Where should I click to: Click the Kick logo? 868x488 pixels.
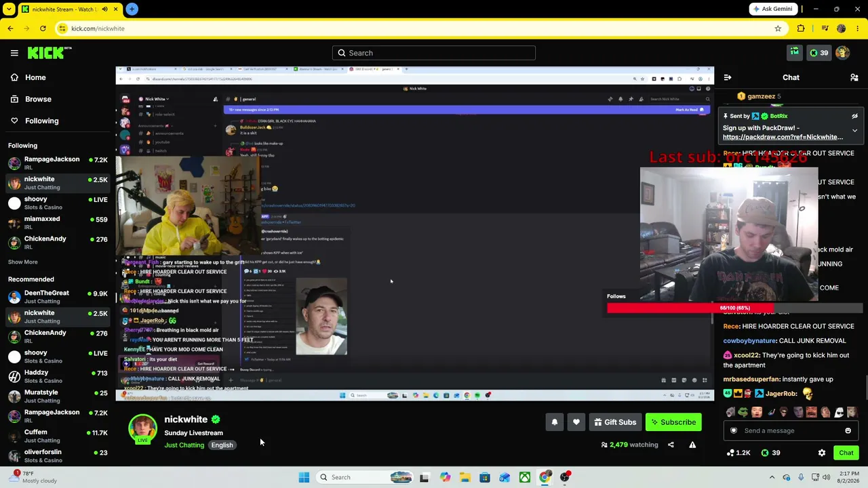(x=50, y=53)
